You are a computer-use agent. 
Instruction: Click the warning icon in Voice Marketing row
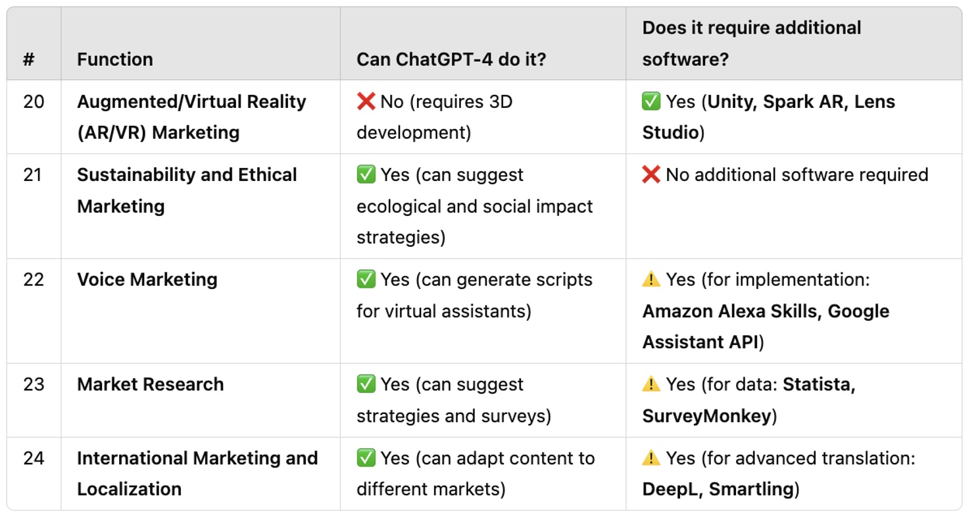[x=651, y=280]
